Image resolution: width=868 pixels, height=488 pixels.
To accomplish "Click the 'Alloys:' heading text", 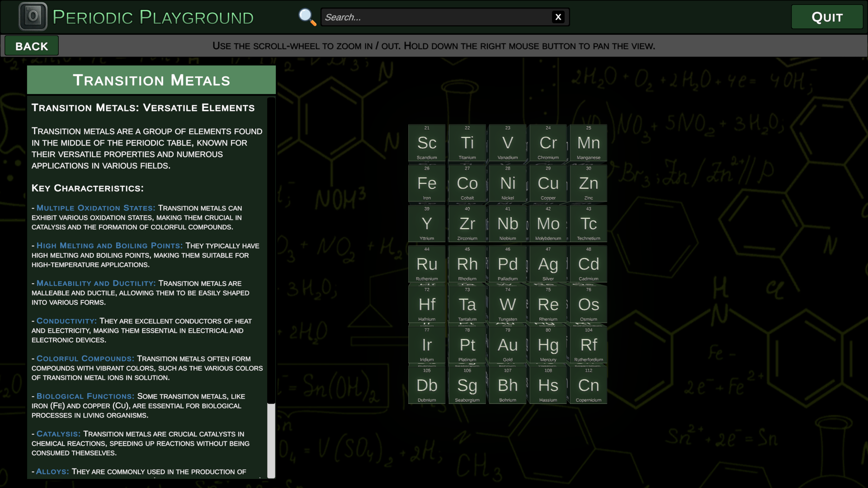I will [x=52, y=471].
